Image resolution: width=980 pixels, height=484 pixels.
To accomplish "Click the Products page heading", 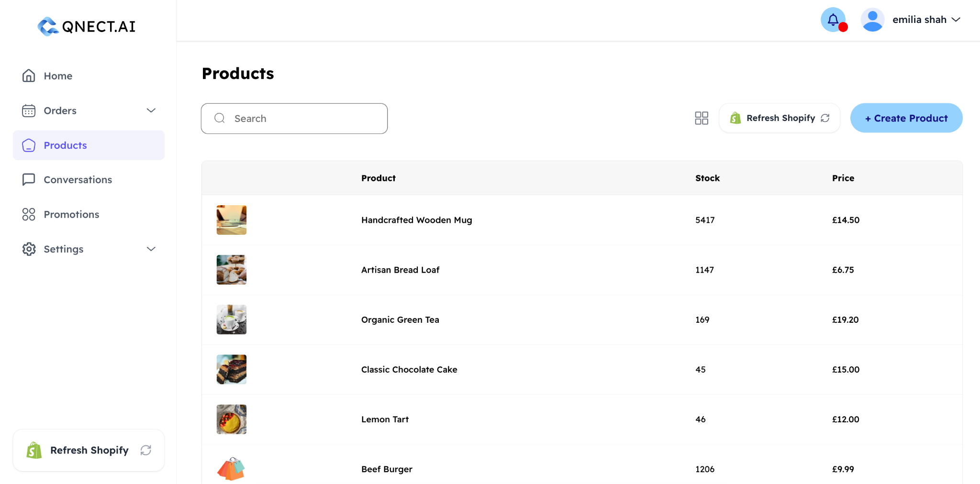I will 238,73.
